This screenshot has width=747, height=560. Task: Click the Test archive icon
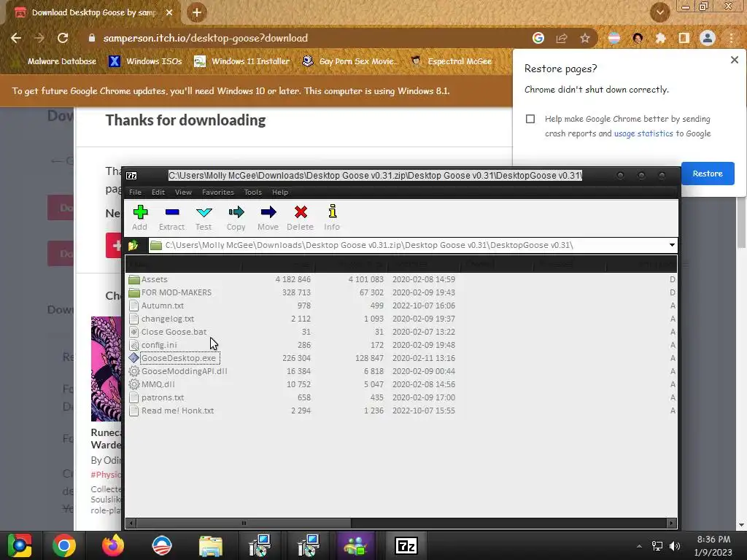coord(204,217)
